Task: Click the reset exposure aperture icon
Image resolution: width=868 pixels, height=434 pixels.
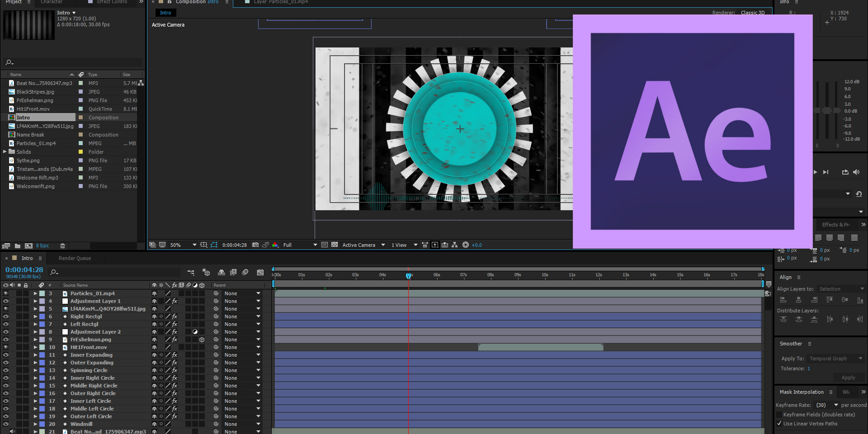Action: [x=466, y=245]
